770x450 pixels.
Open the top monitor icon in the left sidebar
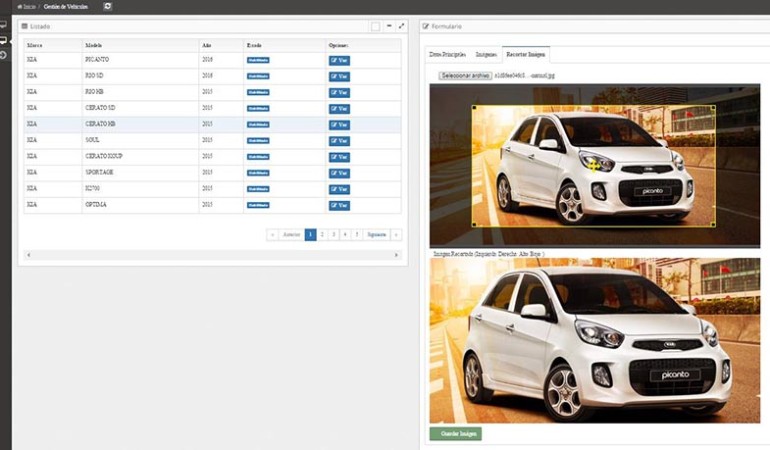tap(3, 24)
